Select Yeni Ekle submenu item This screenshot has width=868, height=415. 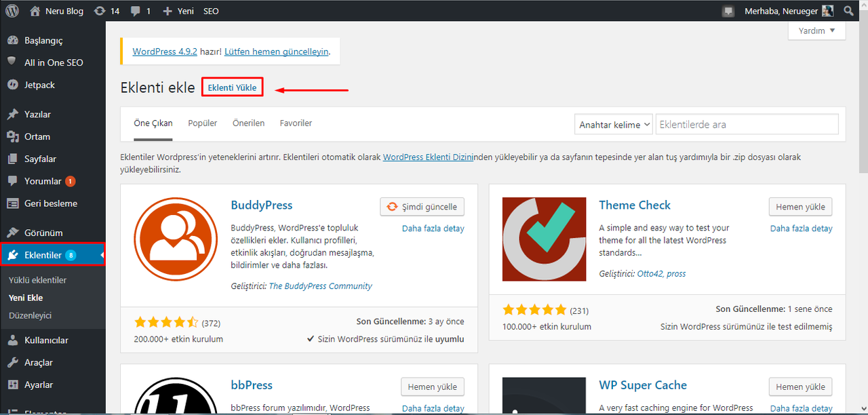(x=26, y=297)
